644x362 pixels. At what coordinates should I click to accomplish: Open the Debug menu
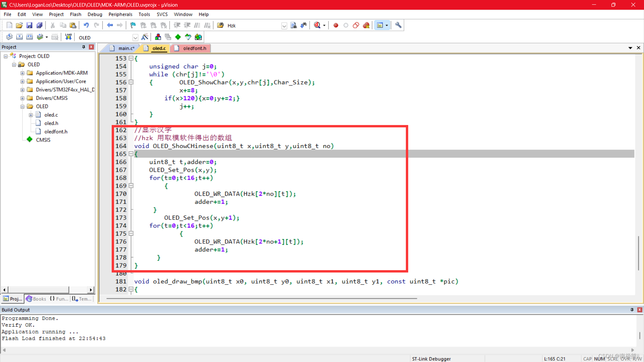click(x=95, y=14)
